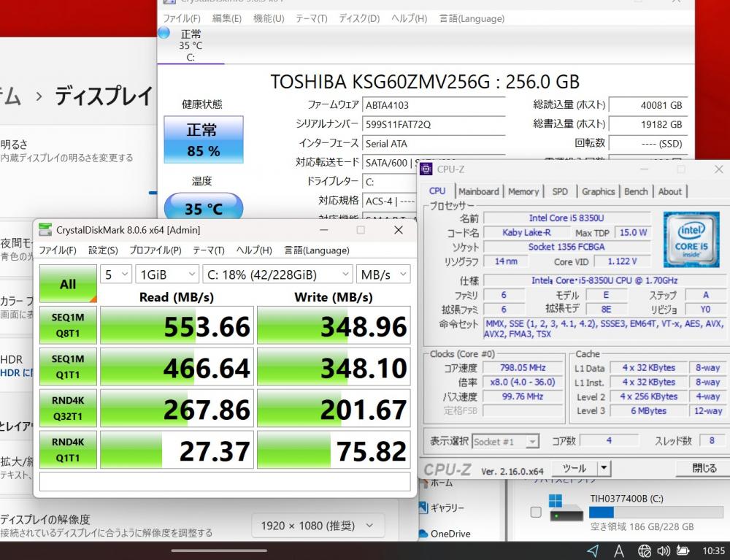Click the SEQ1M Q8T1 read value 553.66
The height and width of the screenshot is (560, 730).
177,326
